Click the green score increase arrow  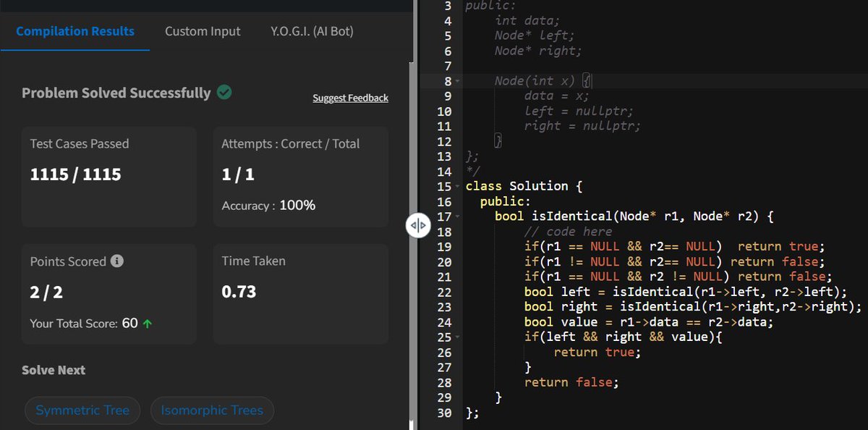tap(148, 324)
